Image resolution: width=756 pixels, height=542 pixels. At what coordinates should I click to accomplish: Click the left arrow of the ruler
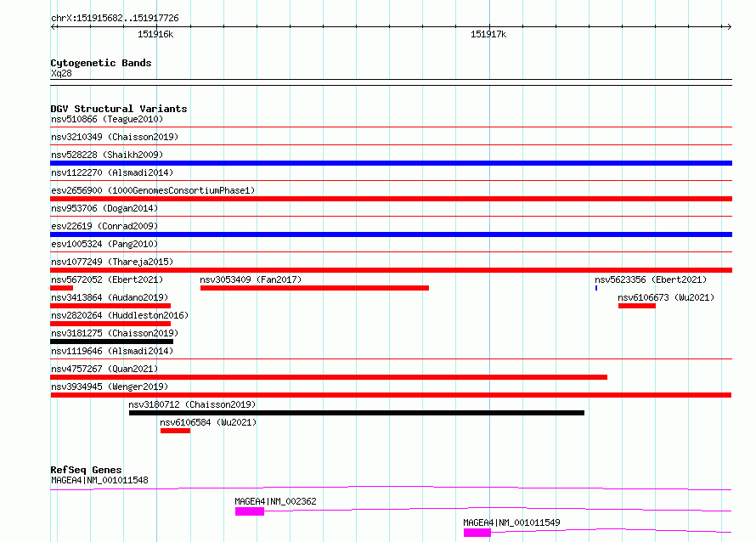54,27
